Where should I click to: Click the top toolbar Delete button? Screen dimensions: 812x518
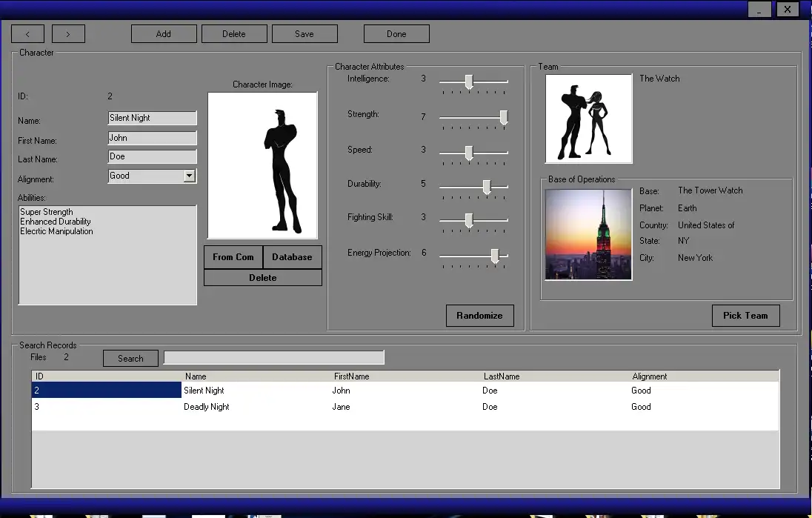pyautogui.click(x=233, y=34)
